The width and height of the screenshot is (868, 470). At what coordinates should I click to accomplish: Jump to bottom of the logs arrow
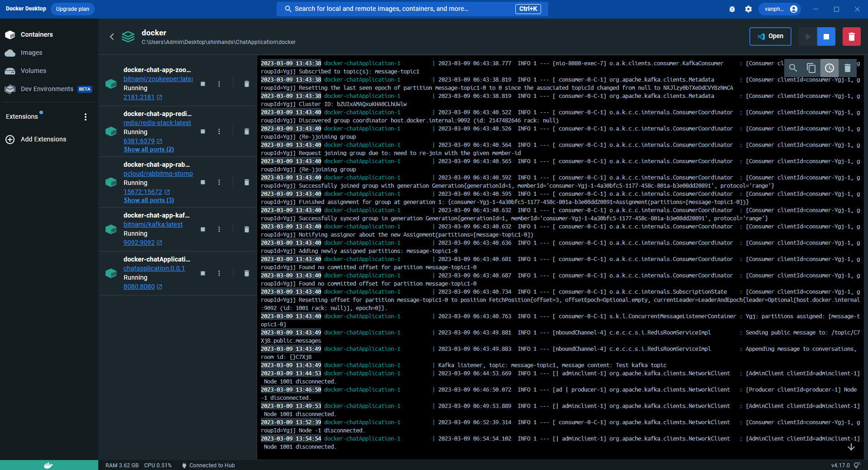pyautogui.click(x=851, y=447)
